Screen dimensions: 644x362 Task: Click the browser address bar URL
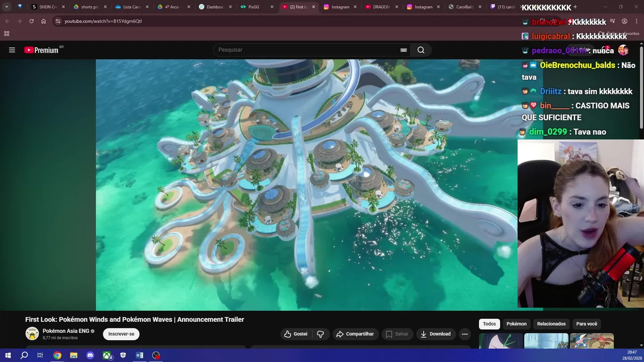pos(103,21)
